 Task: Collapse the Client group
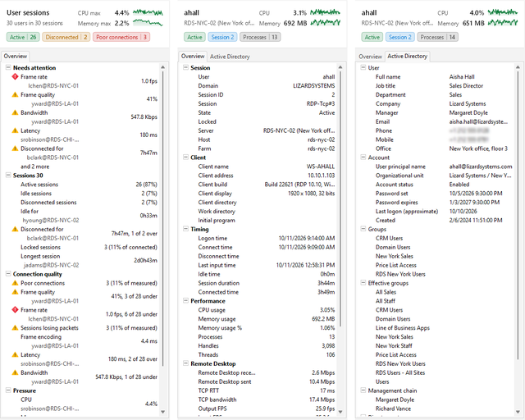coord(185,157)
